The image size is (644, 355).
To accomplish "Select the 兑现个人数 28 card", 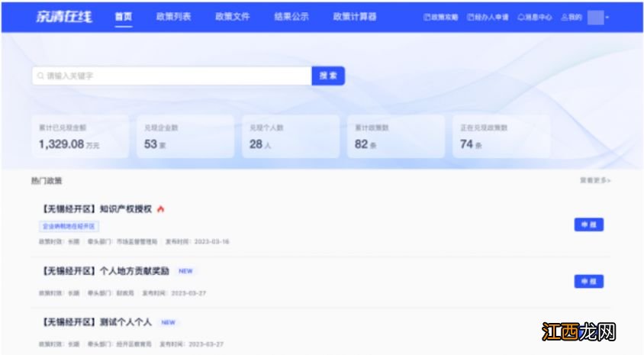I will (x=291, y=137).
